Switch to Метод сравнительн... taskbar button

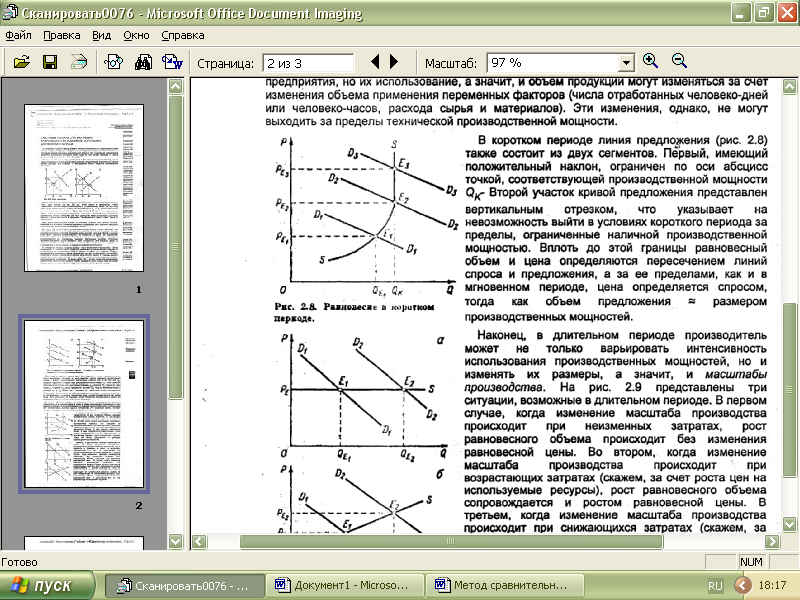(x=504, y=585)
